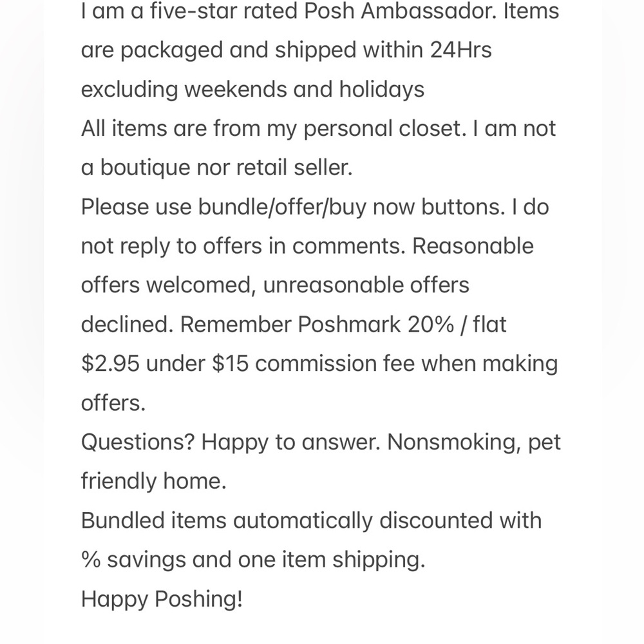The image size is (644, 644).
Task: Click the 'not reply to offers in comments' line
Action: (x=241, y=246)
